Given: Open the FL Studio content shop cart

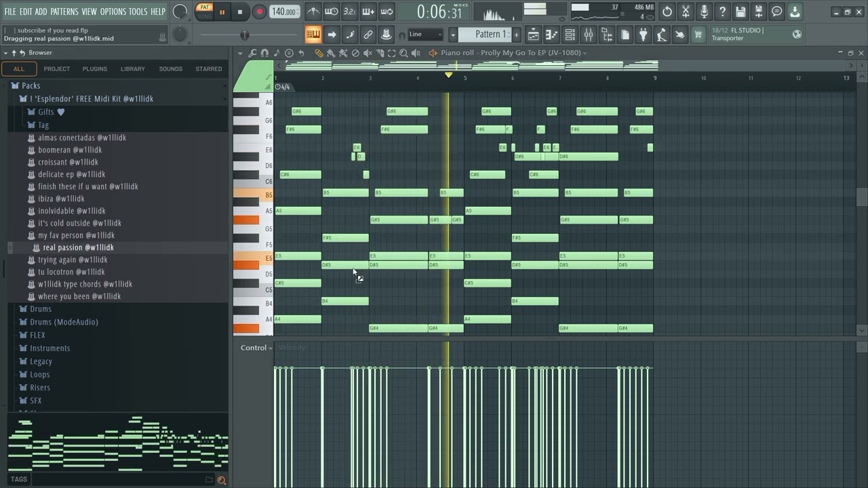Looking at the screenshot, I should (x=698, y=35).
